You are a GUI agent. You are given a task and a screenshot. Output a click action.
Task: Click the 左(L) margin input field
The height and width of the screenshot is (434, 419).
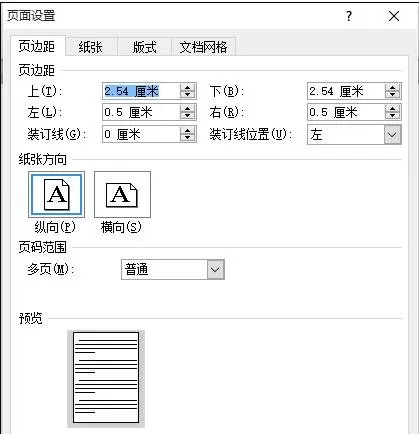pos(141,112)
